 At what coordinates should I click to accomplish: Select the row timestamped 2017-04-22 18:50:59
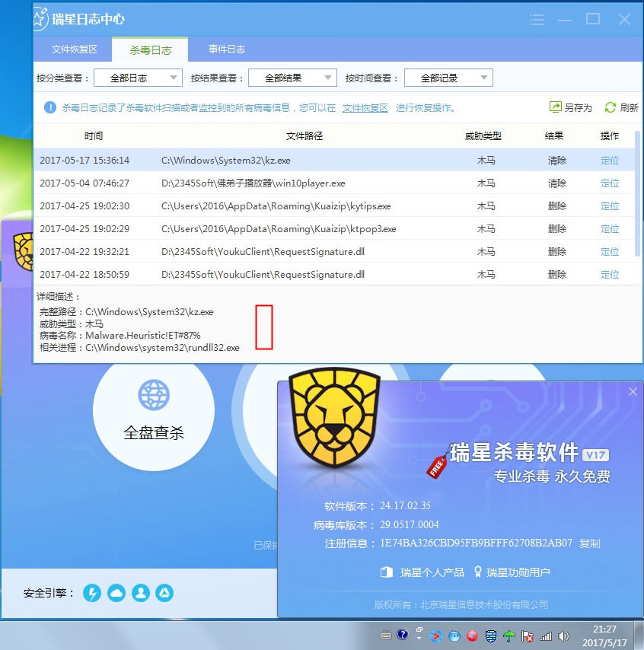coord(334,275)
